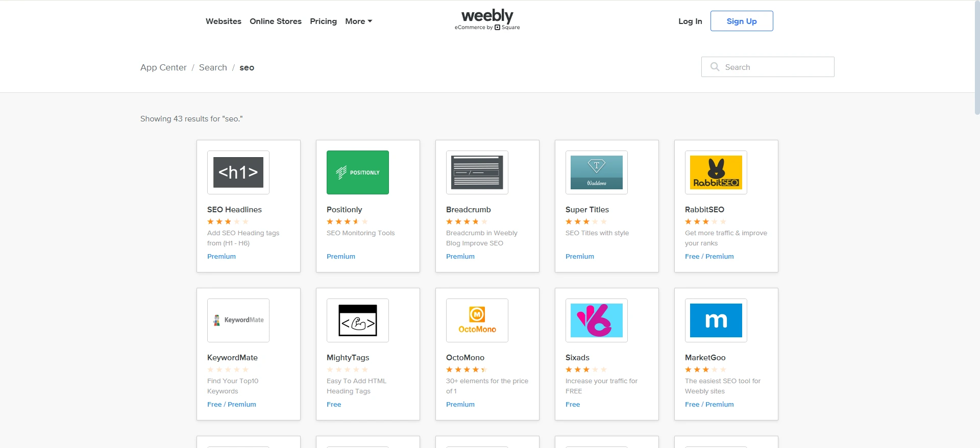Viewport: 980px width, 448px height.
Task: Open the Sixads title link
Action: [x=577, y=358]
